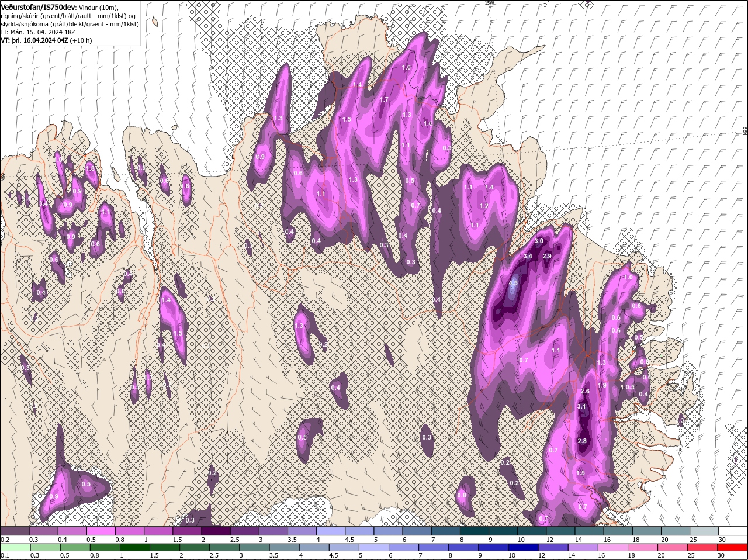Pick the dark blue swatch at 10, lower scale
The width and height of the screenshot is (748, 560).
525,548
